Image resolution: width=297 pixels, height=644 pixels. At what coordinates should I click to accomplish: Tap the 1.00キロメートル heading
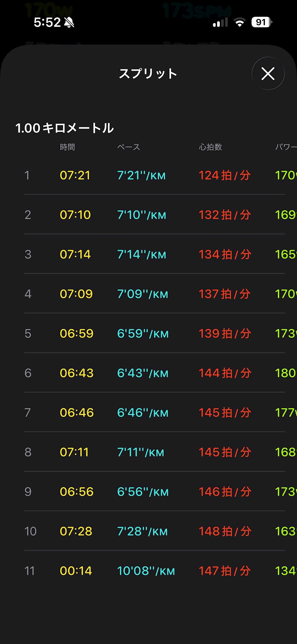point(65,128)
